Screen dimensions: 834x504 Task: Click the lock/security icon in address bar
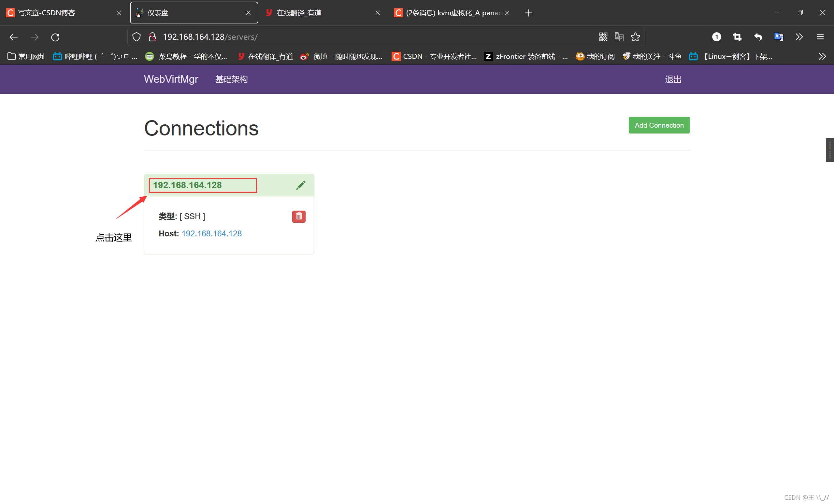pos(153,37)
